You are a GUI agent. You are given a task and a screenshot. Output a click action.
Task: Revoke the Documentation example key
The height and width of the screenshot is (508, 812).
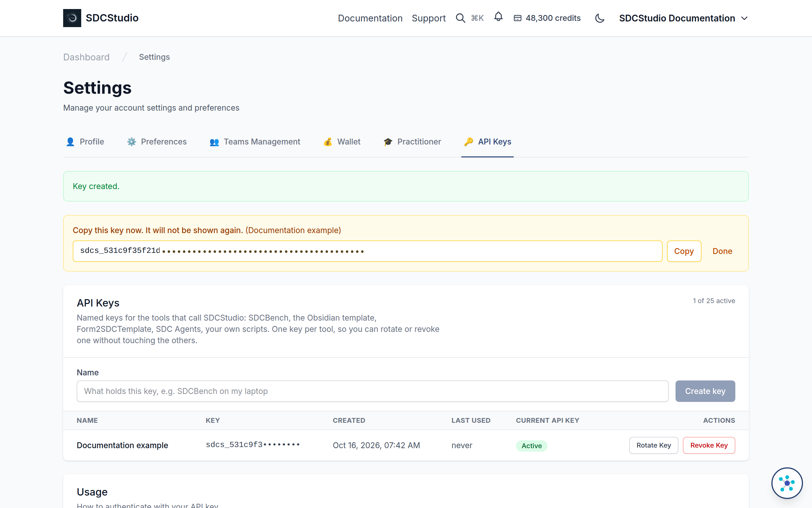point(709,445)
